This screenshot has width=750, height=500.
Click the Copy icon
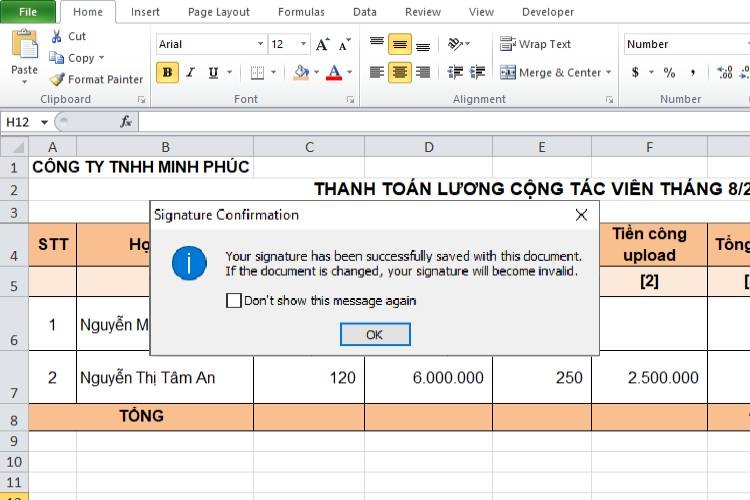coord(56,58)
